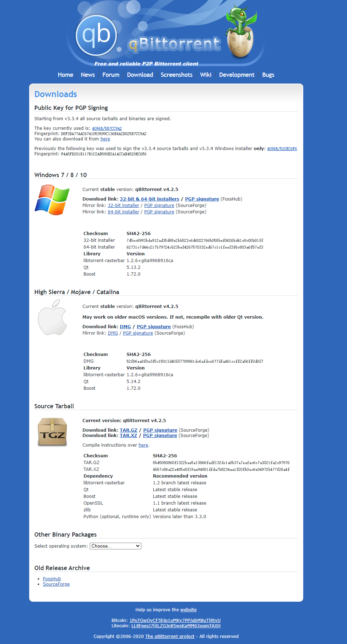This screenshot has width=347, height=644.
Task: Open the old 4096R/520EC6F6 key link
Action: pyautogui.click(x=282, y=149)
